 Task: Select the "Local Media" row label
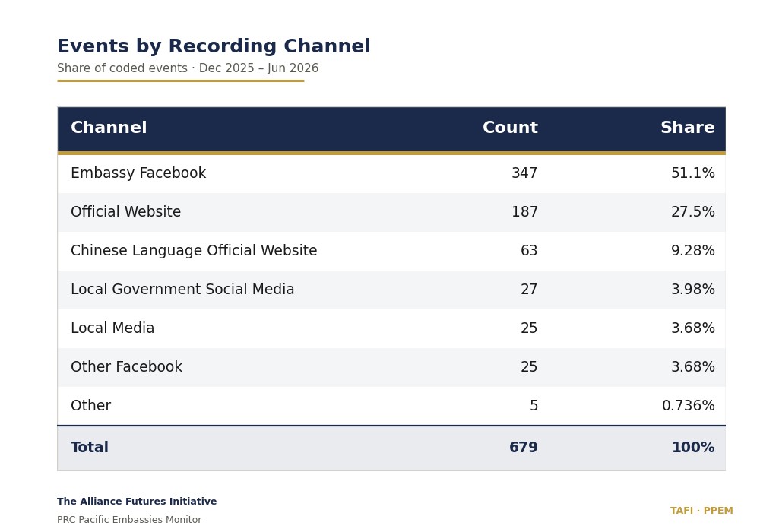[112, 328]
